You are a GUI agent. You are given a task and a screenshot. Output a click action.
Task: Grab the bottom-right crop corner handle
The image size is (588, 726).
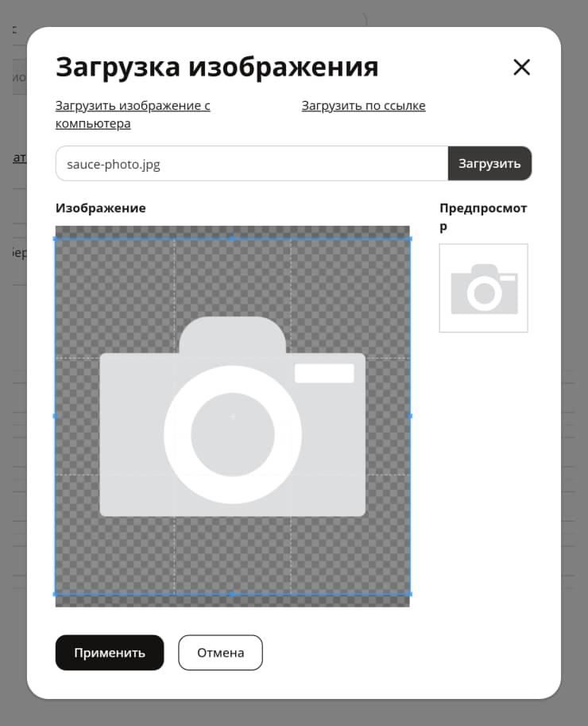(410, 593)
